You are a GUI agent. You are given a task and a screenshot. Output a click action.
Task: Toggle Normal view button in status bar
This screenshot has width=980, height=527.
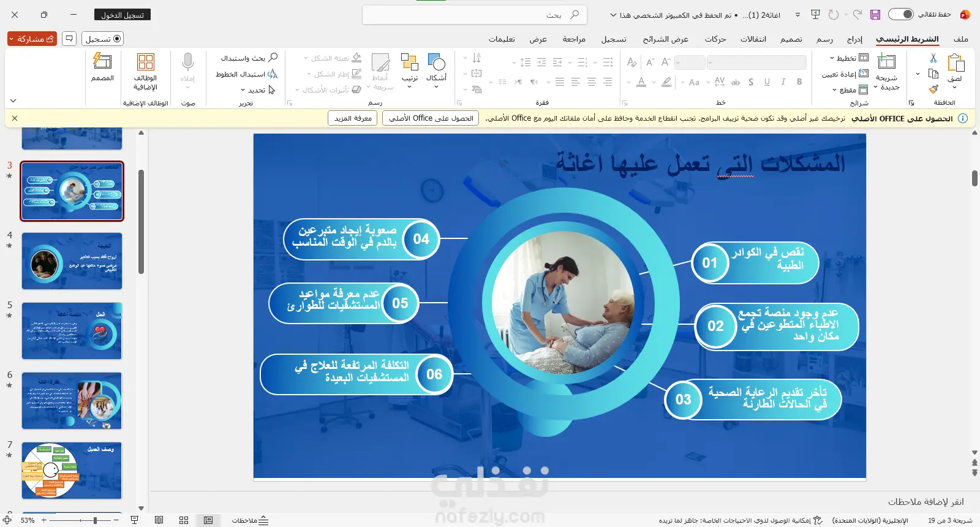[208, 520]
